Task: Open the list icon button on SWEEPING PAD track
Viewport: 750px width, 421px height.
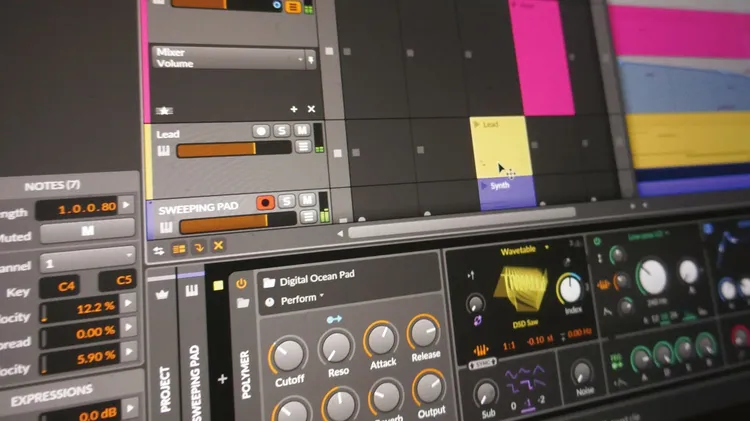Action: (x=308, y=217)
